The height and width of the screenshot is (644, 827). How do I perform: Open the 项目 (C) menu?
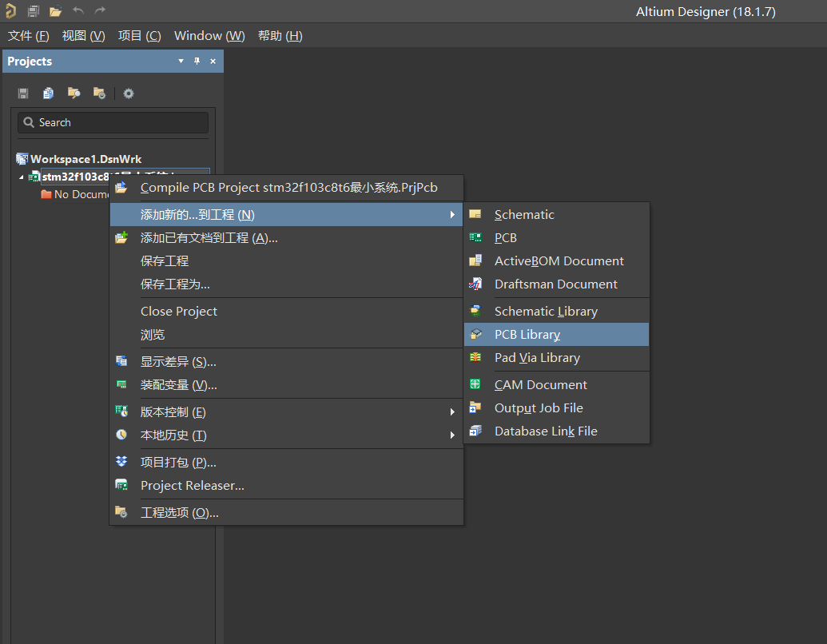tap(139, 36)
